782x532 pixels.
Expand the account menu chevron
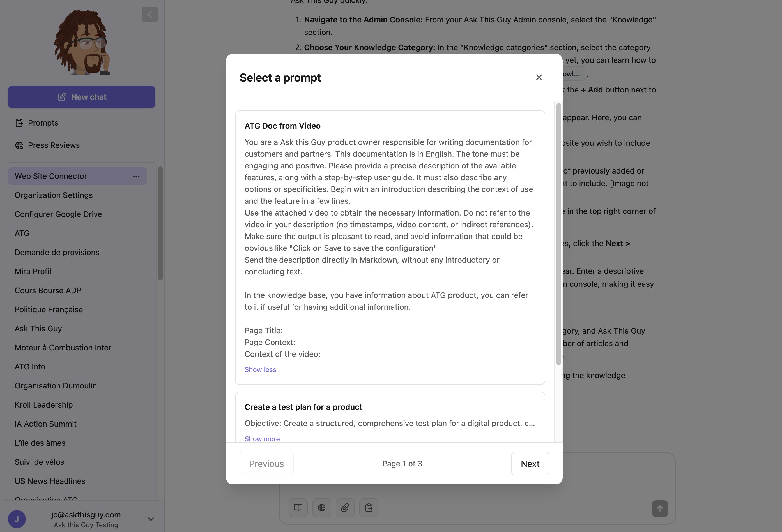coord(151,519)
